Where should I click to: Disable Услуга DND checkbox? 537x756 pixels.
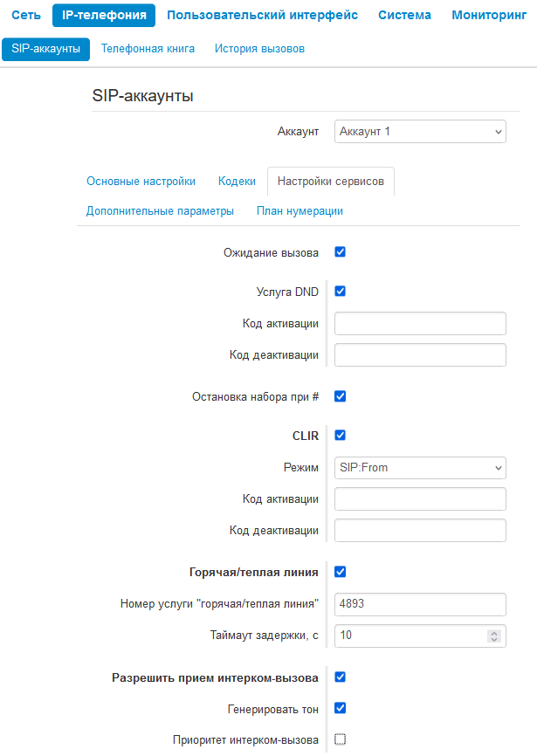[x=341, y=292]
